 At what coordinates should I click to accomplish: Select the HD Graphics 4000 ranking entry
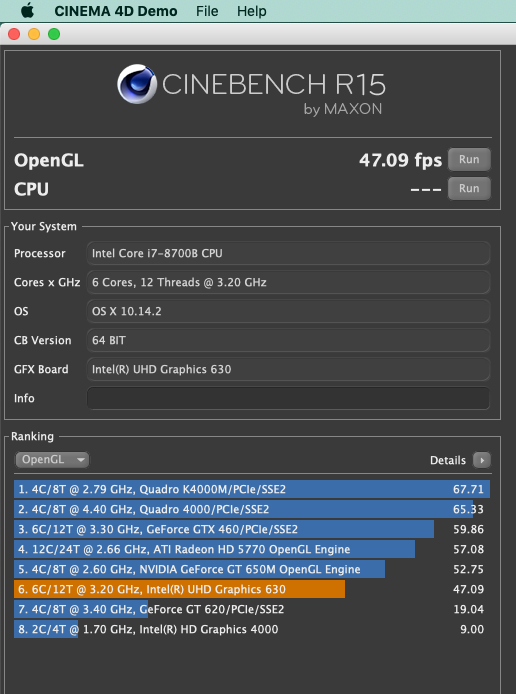(252, 629)
